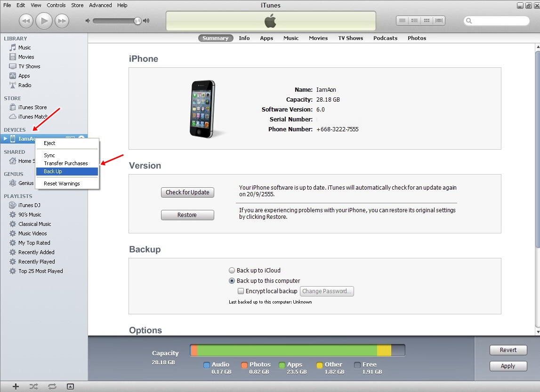540x392 pixels.
Task: Open My Top Rated playlist
Action: (x=34, y=243)
